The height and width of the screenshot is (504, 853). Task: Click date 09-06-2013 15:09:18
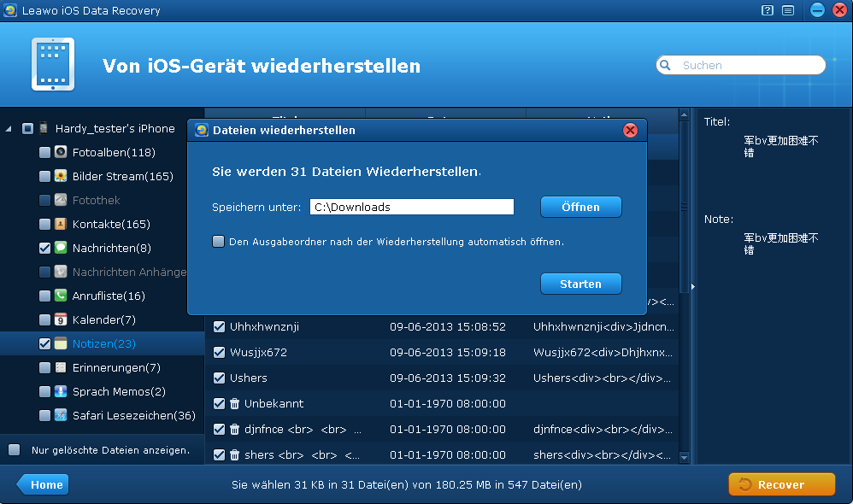[448, 352]
